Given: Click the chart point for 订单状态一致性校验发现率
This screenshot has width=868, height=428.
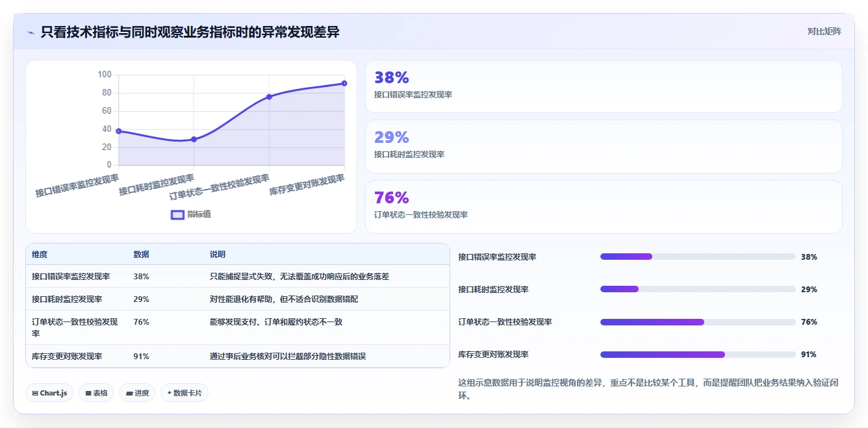Looking at the screenshot, I should click(x=269, y=97).
